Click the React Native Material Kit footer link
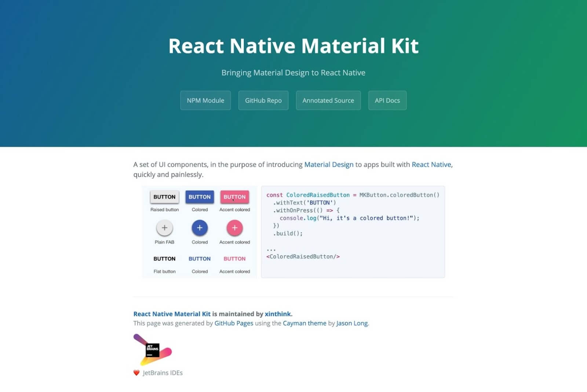The width and height of the screenshot is (587, 392). tap(172, 314)
